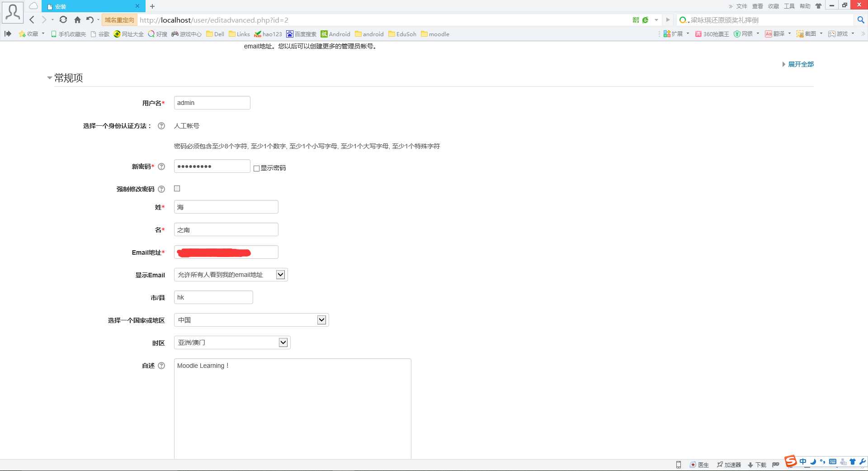Open the Links bookmark folder

coord(240,34)
